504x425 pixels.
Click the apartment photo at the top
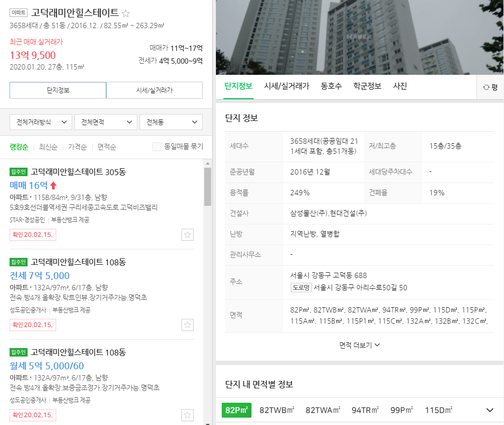(x=359, y=37)
